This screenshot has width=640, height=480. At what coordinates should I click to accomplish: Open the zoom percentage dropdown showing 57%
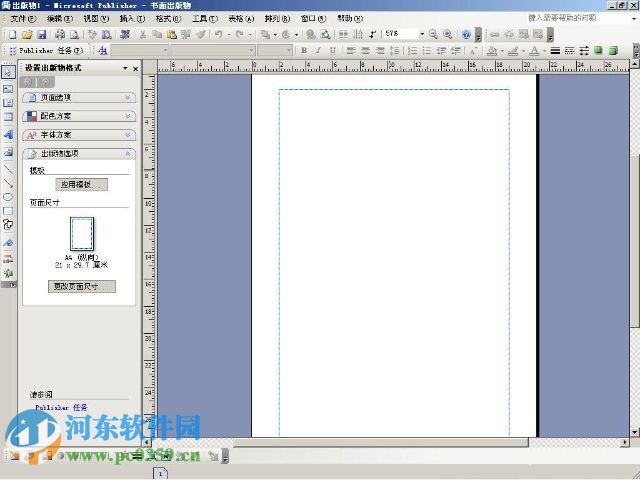(422, 34)
